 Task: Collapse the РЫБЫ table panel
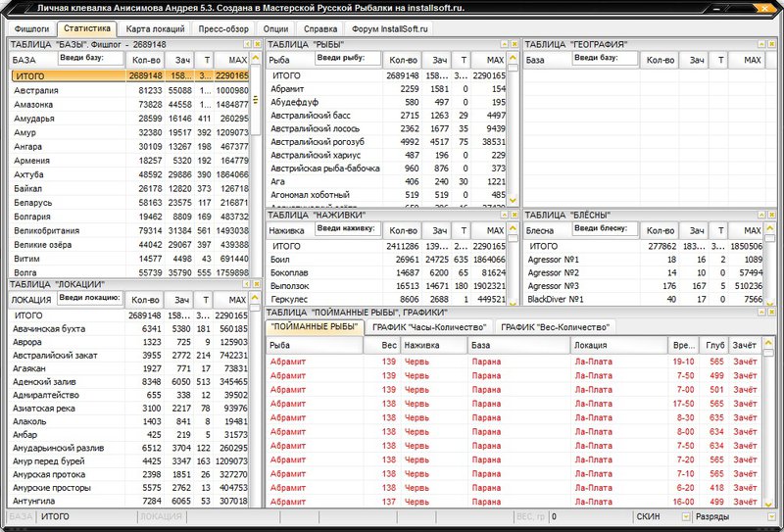click(x=504, y=44)
